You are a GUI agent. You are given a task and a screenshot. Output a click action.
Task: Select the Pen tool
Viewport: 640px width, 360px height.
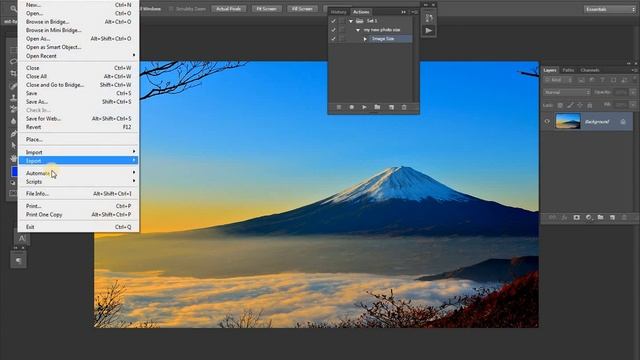13,133
